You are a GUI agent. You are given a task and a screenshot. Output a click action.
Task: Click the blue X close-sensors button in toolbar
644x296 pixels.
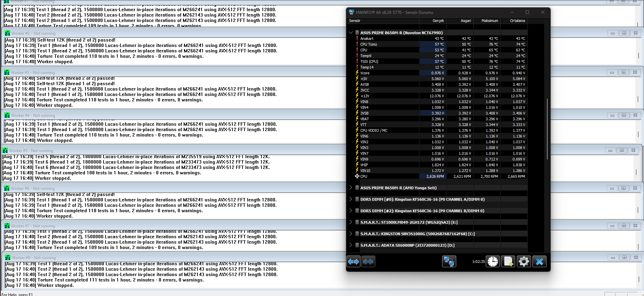[539, 262]
